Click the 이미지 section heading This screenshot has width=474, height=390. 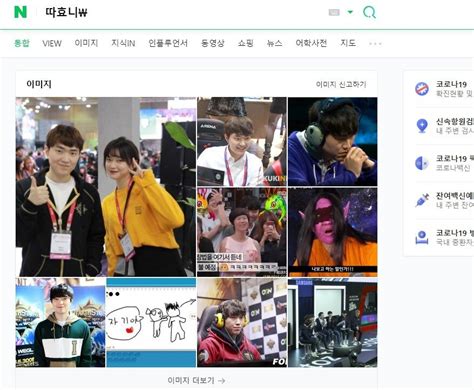click(39, 84)
